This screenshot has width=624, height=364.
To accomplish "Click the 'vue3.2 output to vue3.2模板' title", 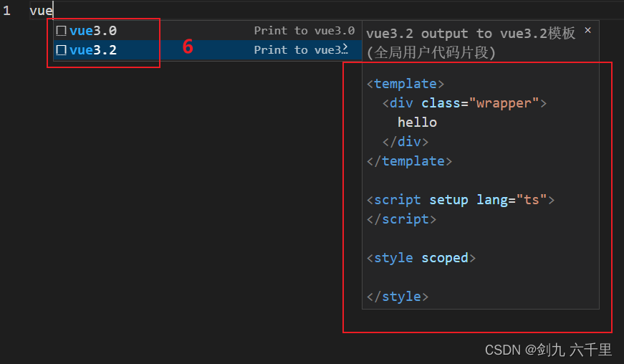I will [x=471, y=34].
